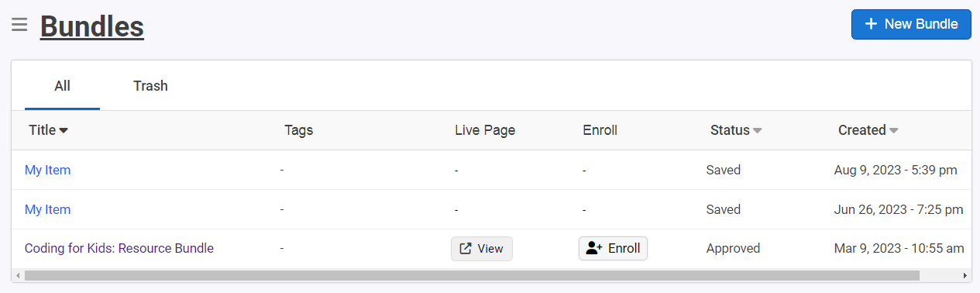Click the external-link icon in View button
The width and height of the screenshot is (980, 293).
[466, 249]
